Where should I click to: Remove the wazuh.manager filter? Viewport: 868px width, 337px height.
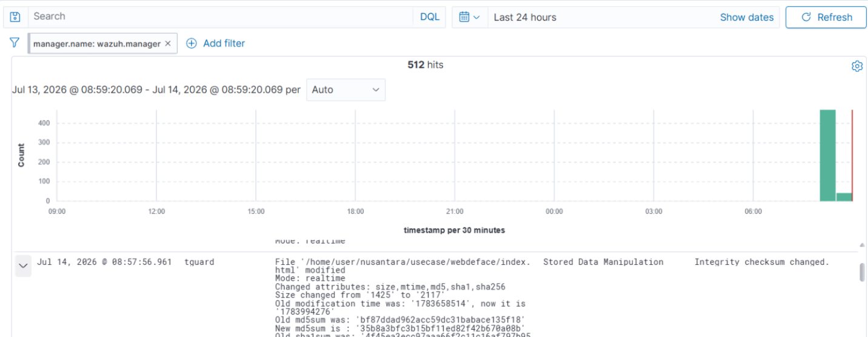point(168,44)
